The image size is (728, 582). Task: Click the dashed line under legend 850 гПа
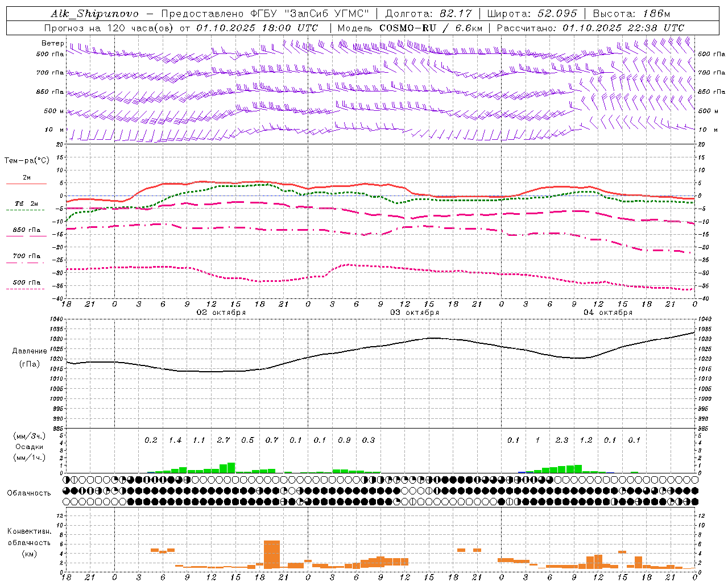[26, 236]
